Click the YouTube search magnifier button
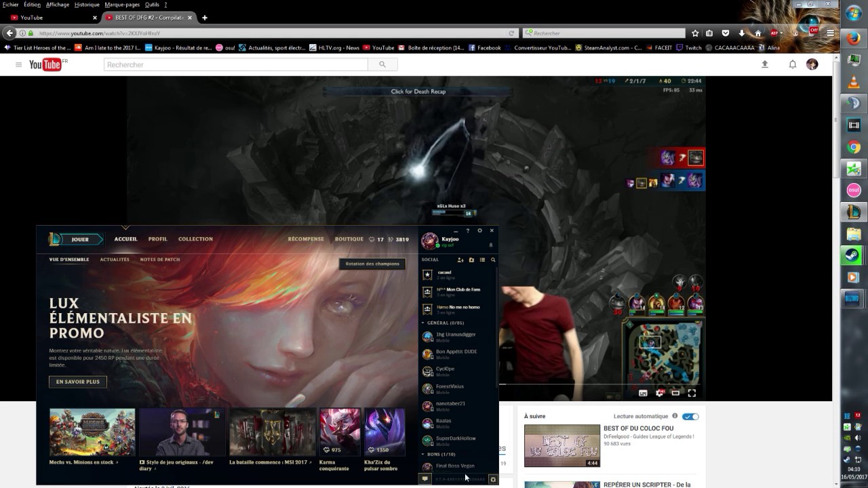868x488 pixels. 382,64
